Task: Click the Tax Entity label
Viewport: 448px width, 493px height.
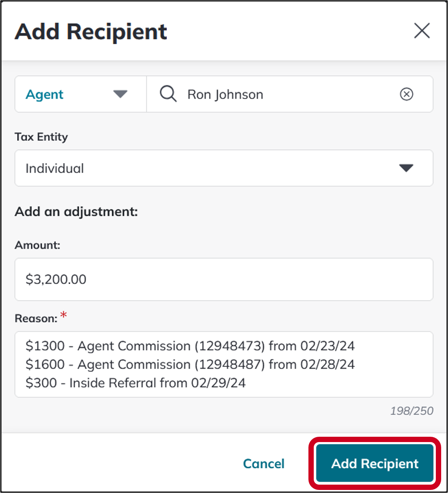Action: click(x=41, y=137)
